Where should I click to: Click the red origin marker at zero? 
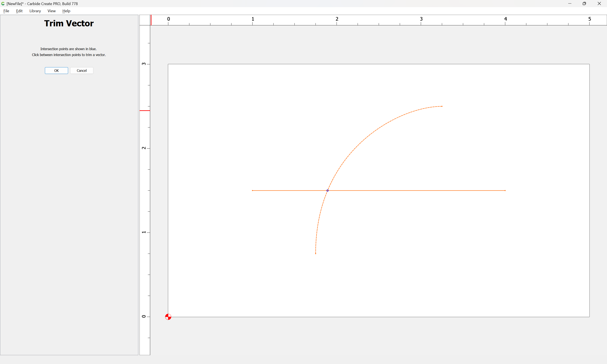point(168,317)
